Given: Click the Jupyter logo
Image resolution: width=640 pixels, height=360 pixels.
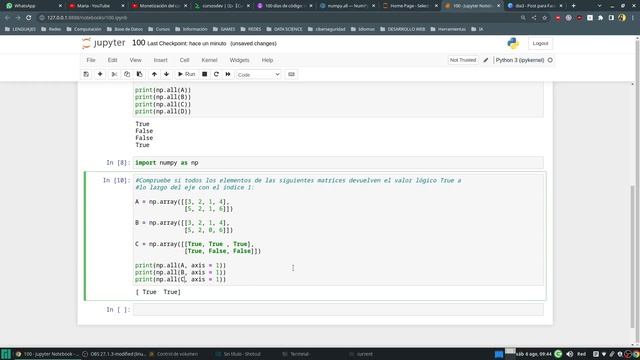Looking at the screenshot, I should click(x=104, y=43).
